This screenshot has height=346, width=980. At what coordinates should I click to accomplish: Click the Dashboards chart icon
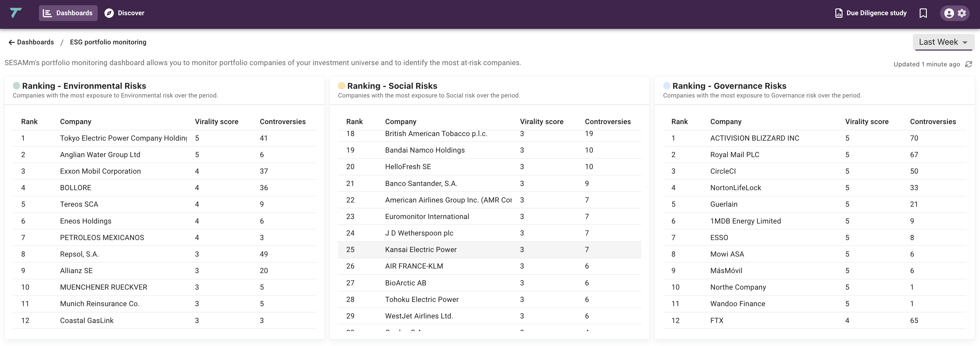click(x=47, y=13)
